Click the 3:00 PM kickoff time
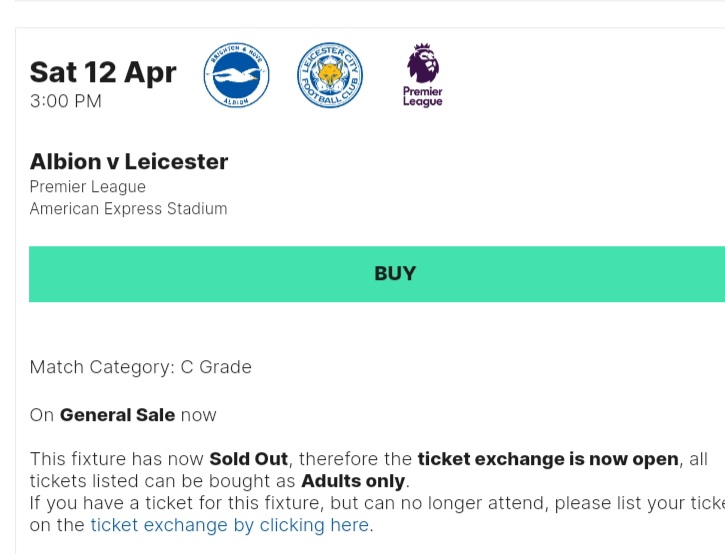Viewport: 725px width, 554px height. [x=66, y=101]
